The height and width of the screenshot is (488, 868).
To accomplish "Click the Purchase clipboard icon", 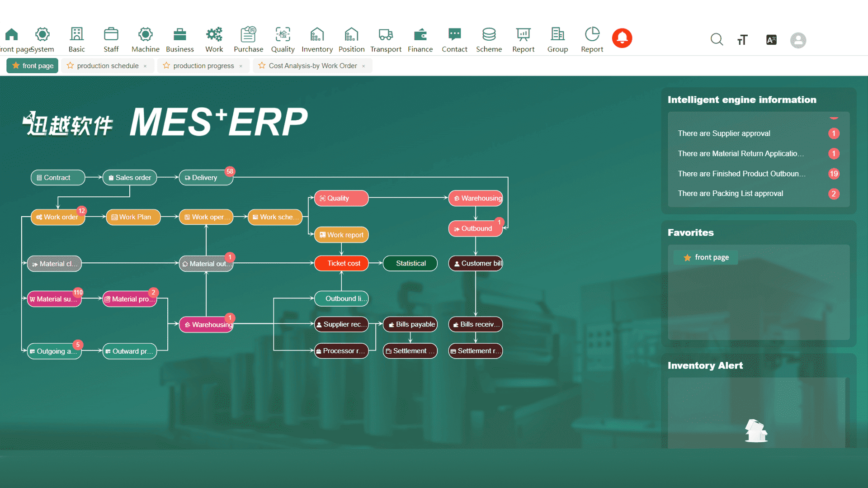I will (x=248, y=35).
